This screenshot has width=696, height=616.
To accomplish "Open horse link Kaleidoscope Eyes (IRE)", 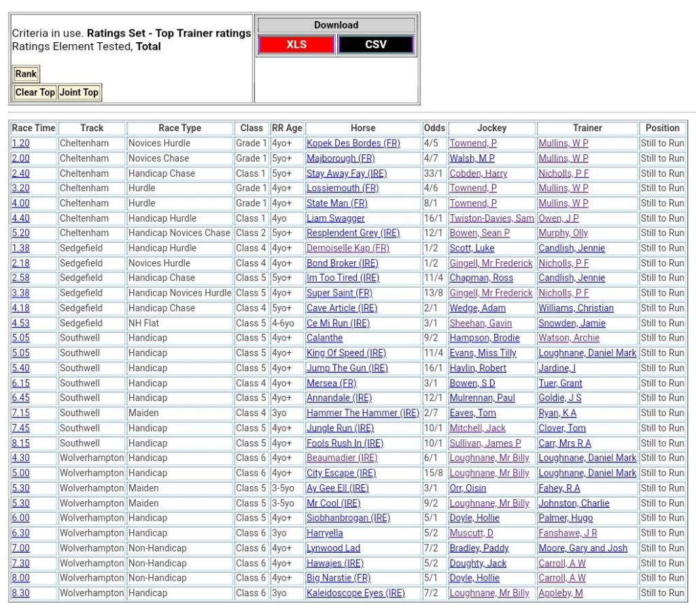I will tap(355, 594).
